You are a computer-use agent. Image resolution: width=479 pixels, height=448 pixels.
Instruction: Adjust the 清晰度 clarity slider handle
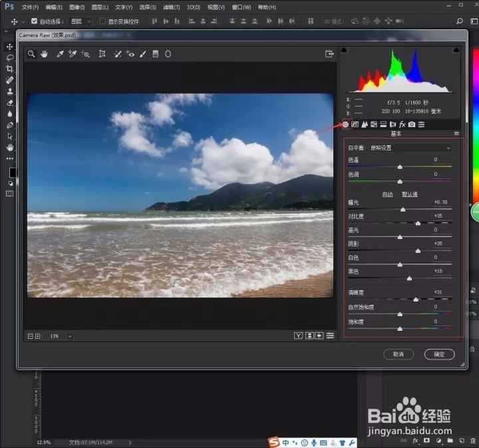(416, 300)
